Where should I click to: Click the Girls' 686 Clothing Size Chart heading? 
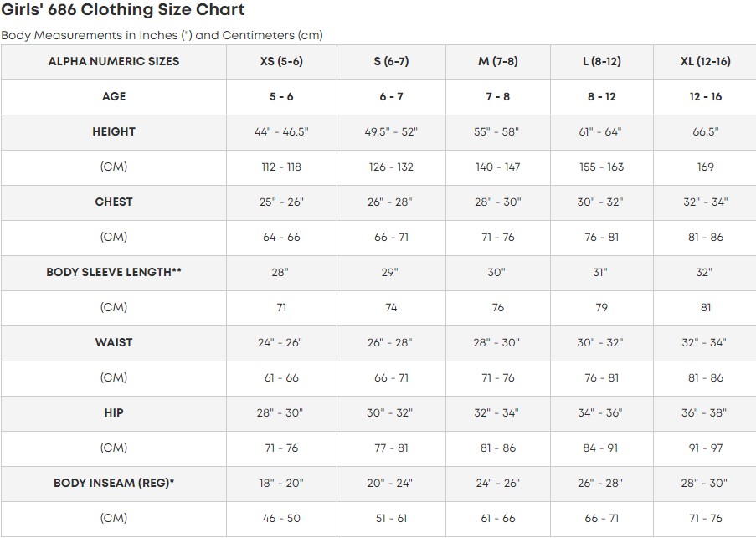[123, 10]
